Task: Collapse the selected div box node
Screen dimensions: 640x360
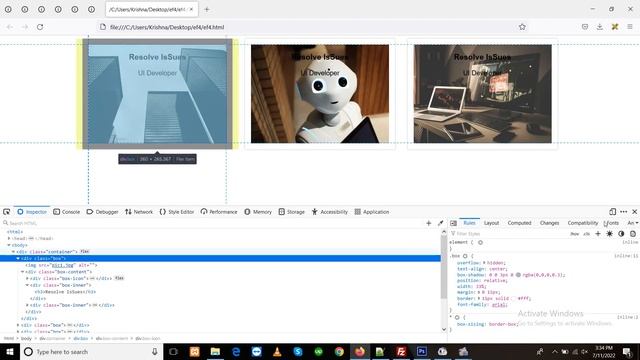Action: pyautogui.click(x=18, y=258)
